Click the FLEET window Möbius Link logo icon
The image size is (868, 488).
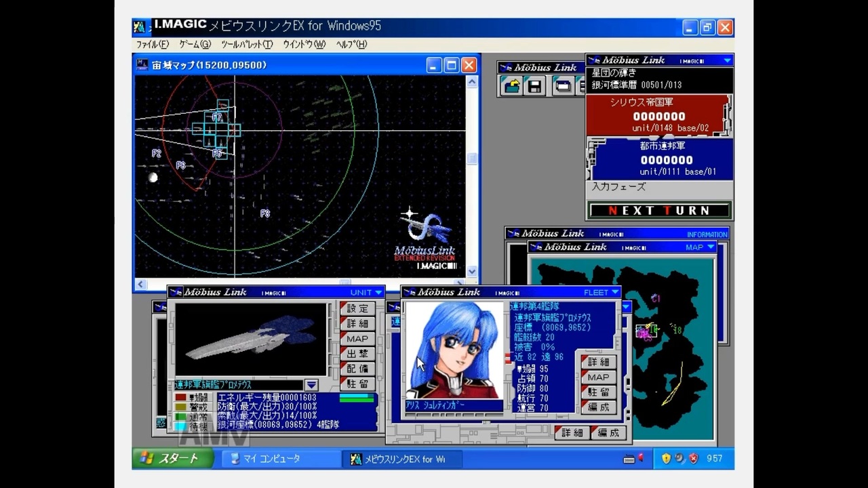pyautogui.click(x=410, y=292)
